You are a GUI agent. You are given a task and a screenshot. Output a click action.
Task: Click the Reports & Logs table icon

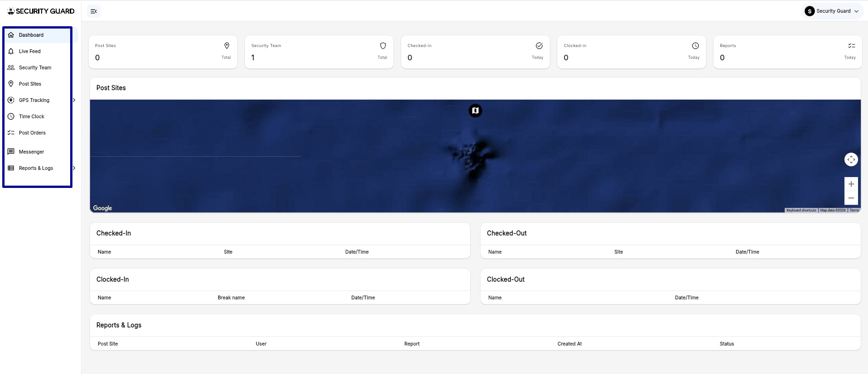11,168
